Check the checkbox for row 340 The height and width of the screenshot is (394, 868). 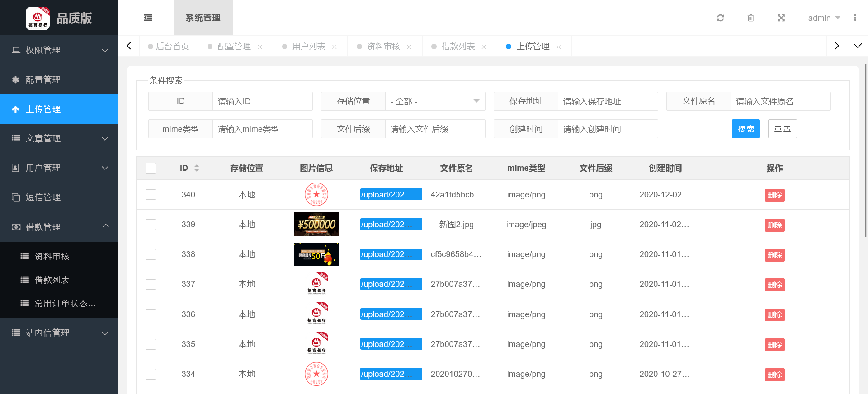pos(151,195)
